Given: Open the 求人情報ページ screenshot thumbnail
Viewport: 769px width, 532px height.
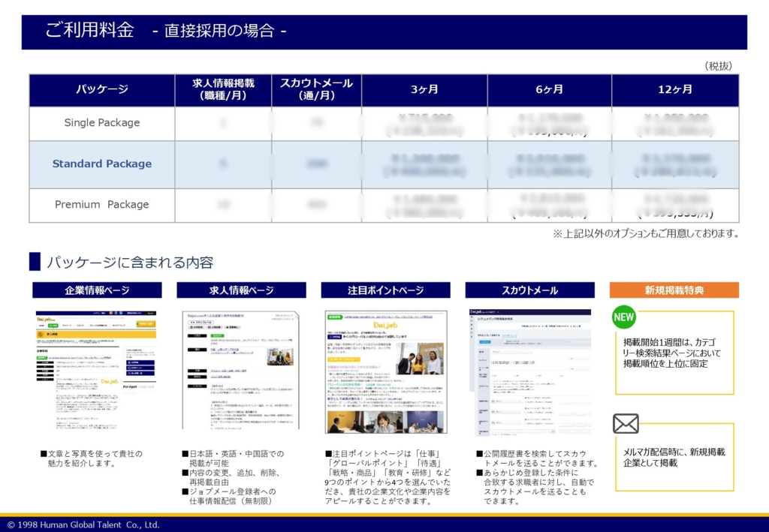Looking at the screenshot, I should [x=240, y=369].
